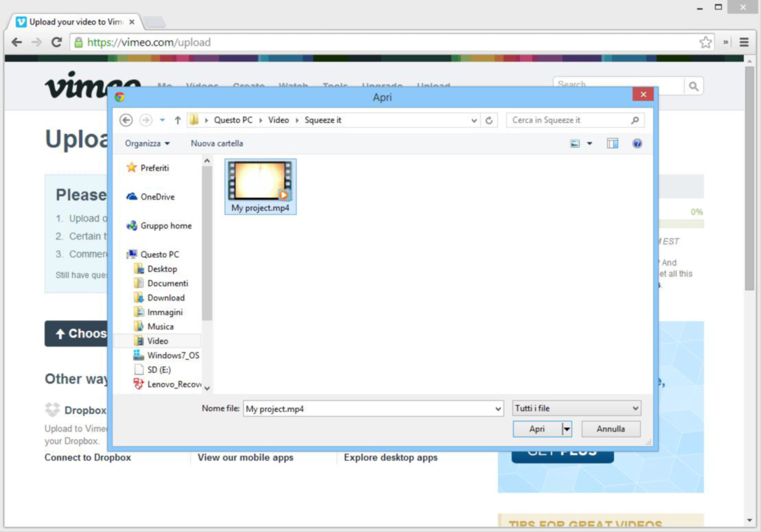The height and width of the screenshot is (532, 761).
Task: Bookmark the page with star icon
Action: point(705,42)
